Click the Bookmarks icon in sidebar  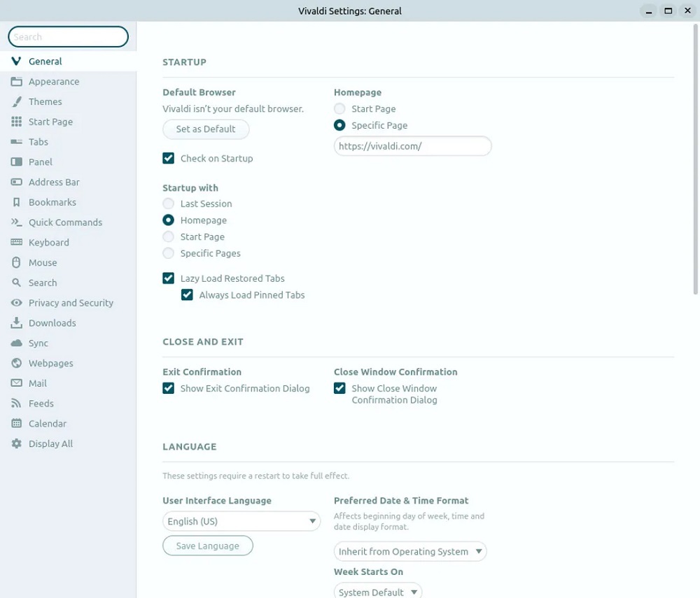pos(16,203)
